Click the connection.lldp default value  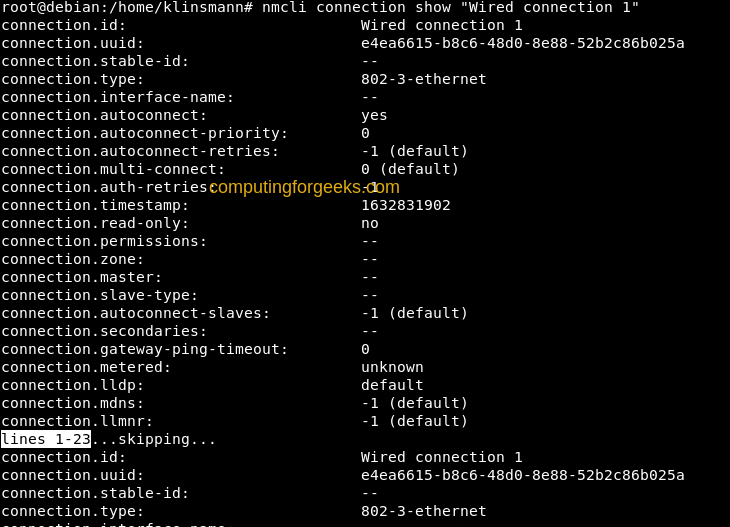point(392,385)
